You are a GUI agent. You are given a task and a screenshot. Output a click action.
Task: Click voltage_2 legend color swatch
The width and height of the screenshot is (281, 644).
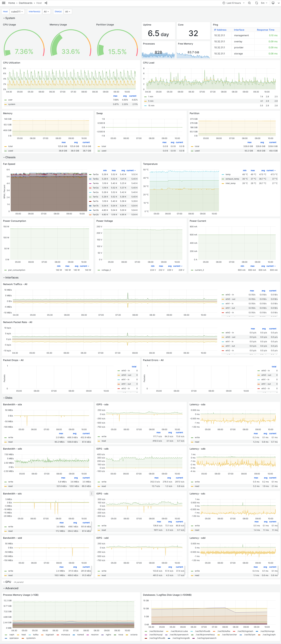[99, 270]
